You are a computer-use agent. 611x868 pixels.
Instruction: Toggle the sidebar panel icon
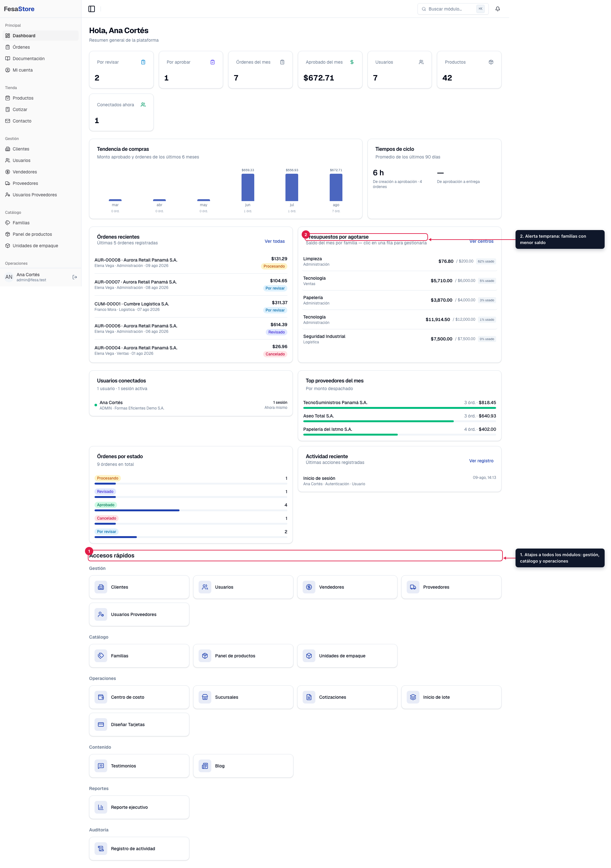pos(92,9)
